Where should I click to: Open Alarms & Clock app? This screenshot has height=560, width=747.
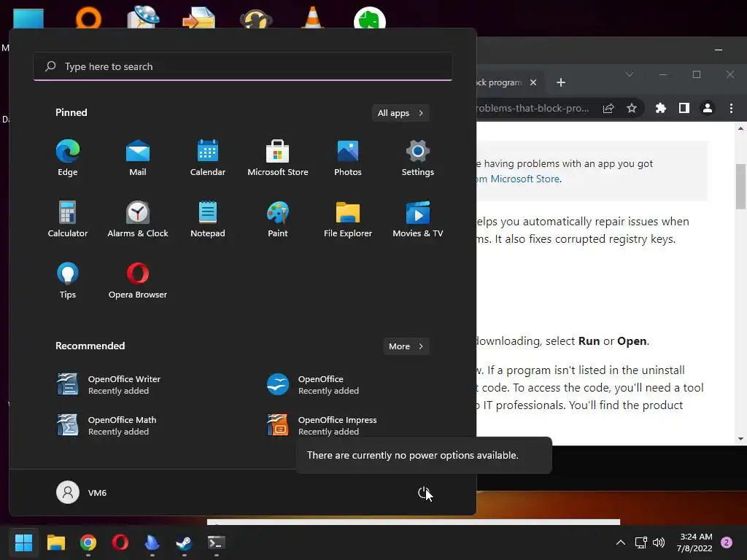coord(138,219)
